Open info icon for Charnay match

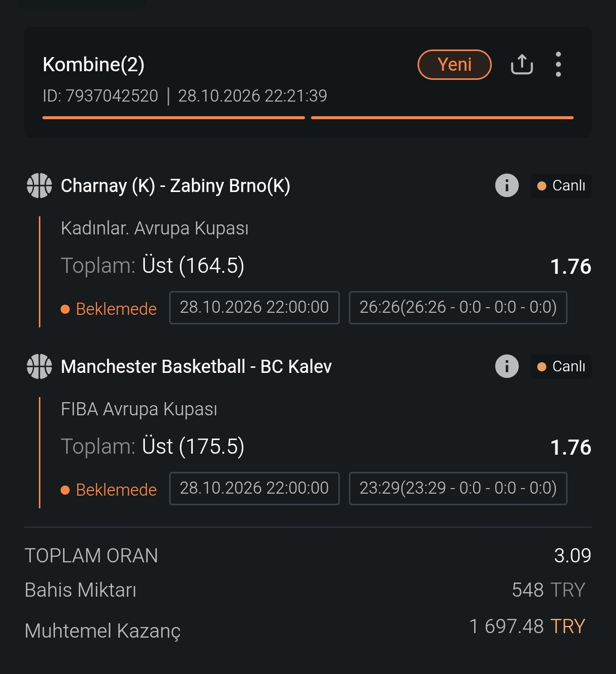click(x=507, y=185)
